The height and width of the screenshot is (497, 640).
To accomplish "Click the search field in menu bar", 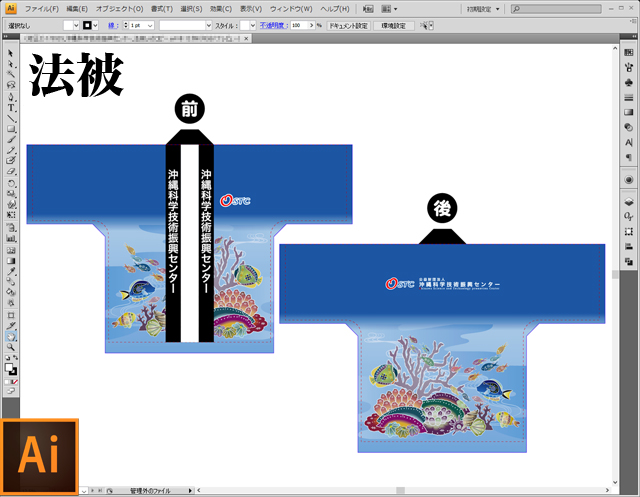I will point(556,9).
